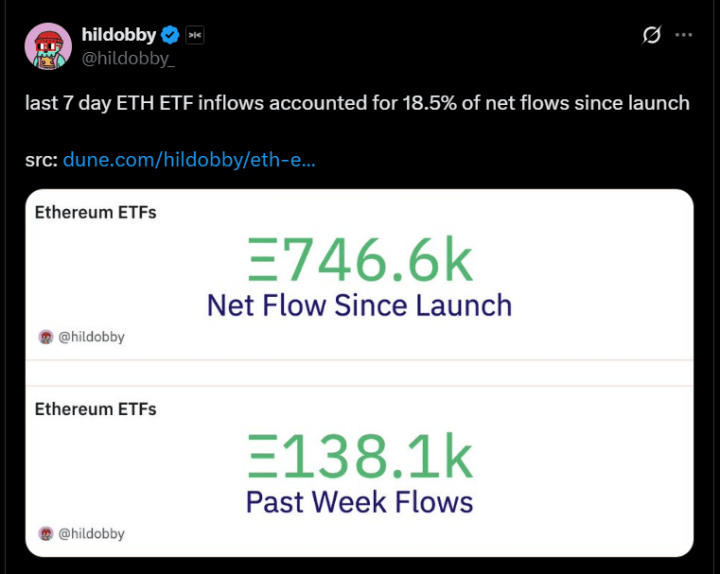Click hildobby's profile avatar picture
Image resolution: width=720 pixels, height=574 pixels.
tap(47, 46)
